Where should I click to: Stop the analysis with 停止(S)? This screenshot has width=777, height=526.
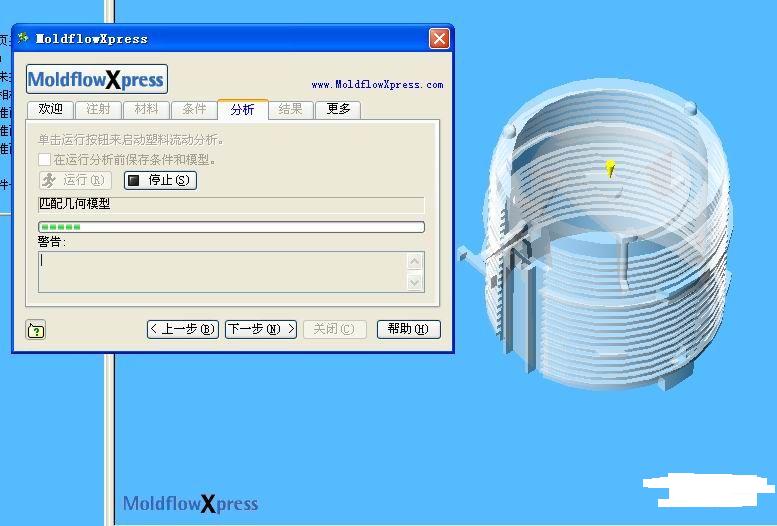161,180
